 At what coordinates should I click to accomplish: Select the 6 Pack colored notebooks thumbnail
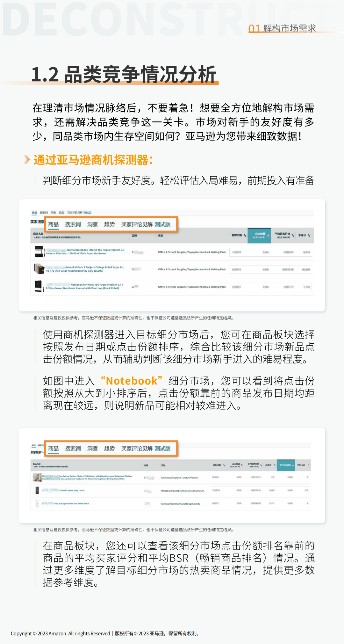click(39, 269)
